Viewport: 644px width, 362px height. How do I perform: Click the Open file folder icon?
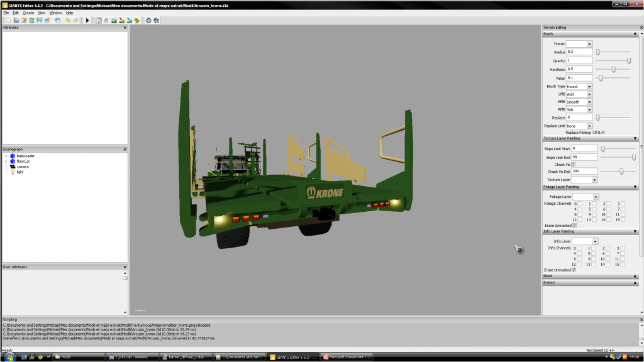pyautogui.click(x=16, y=21)
